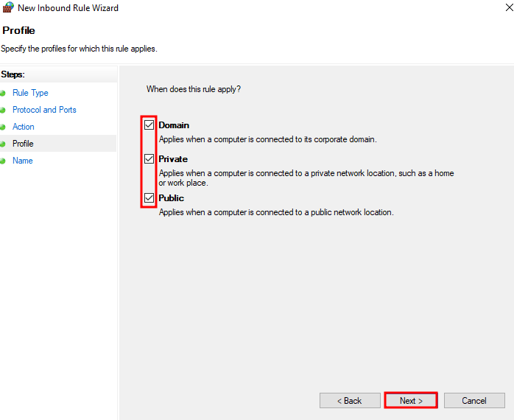
Task: Click the bold Domain label text
Action: click(x=174, y=125)
